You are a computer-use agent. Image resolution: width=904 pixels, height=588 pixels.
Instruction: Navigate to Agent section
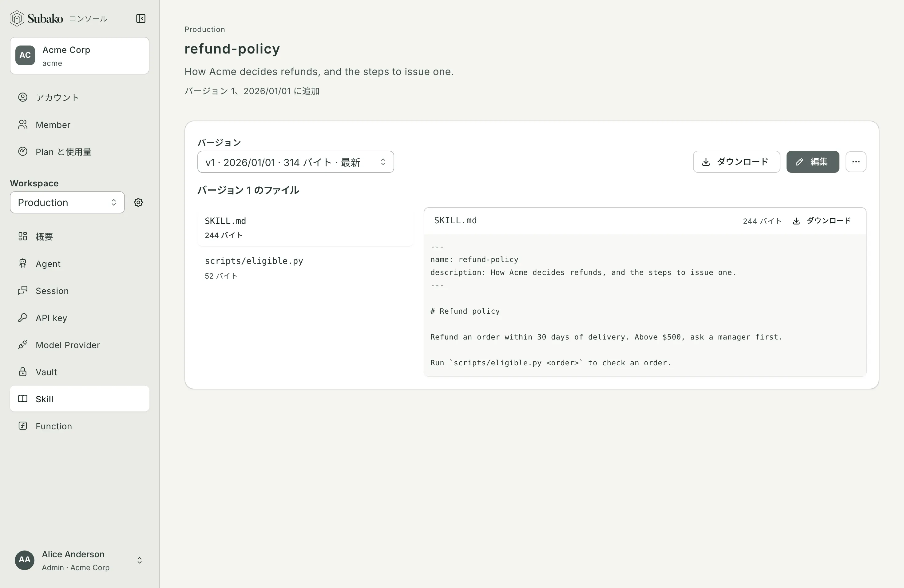(79, 264)
